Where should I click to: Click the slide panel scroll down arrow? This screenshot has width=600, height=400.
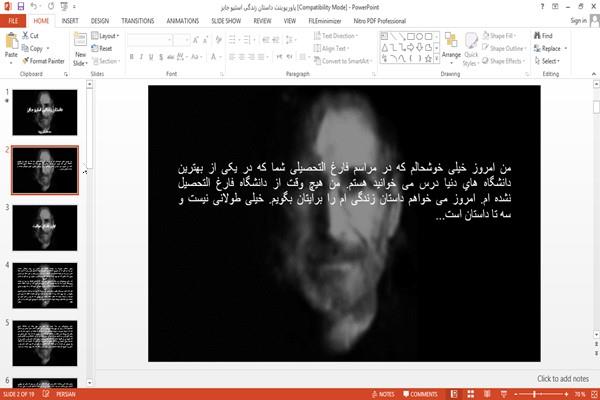click(90, 382)
